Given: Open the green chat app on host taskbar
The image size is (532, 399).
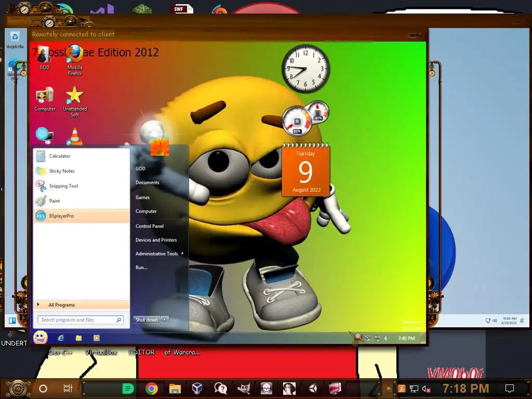Looking at the screenshot, I should point(128,389).
